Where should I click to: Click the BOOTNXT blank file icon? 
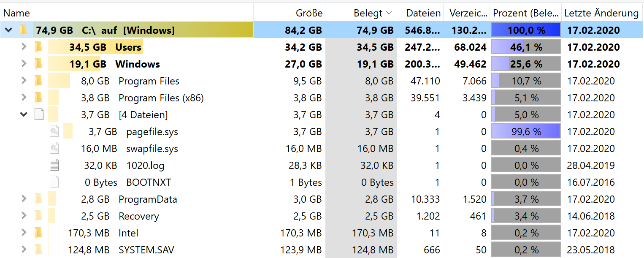pos(54,182)
